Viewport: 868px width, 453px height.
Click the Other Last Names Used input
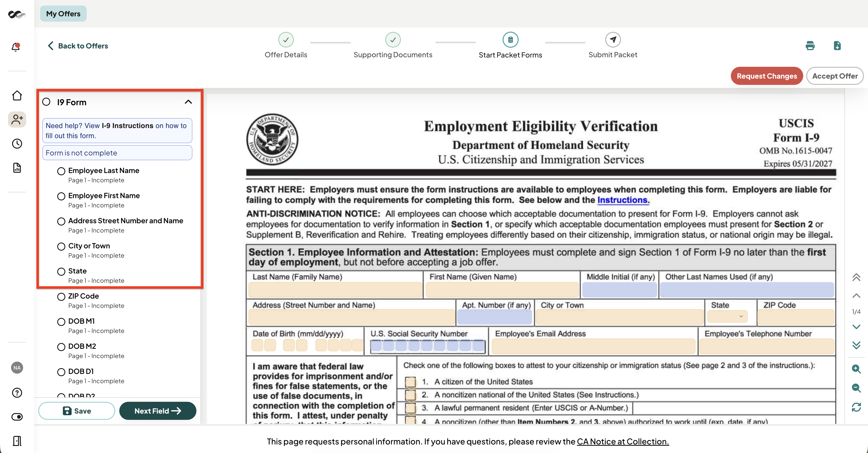pos(747,290)
